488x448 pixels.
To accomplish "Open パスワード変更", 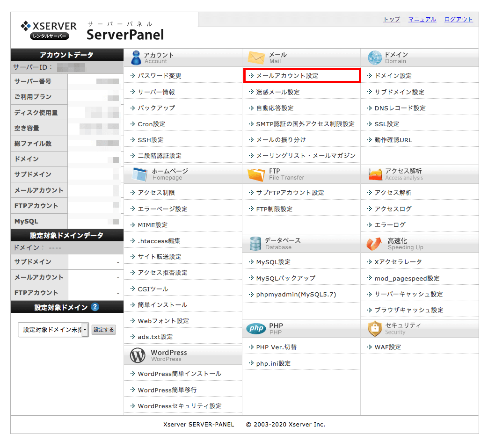I will click(x=160, y=76).
